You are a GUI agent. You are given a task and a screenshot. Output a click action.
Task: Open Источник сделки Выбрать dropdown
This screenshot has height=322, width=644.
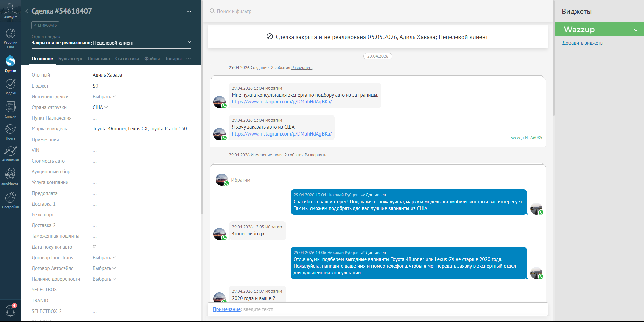pos(104,97)
